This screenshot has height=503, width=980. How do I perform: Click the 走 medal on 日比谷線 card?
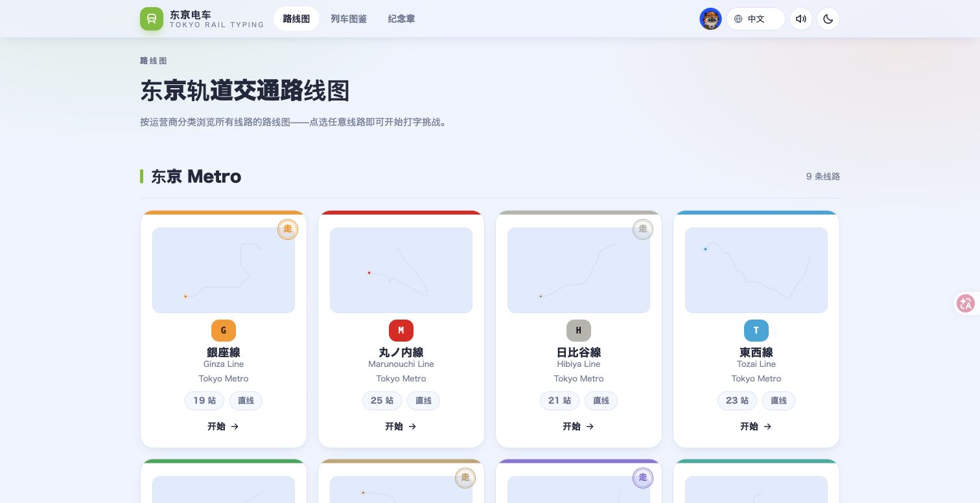643,229
